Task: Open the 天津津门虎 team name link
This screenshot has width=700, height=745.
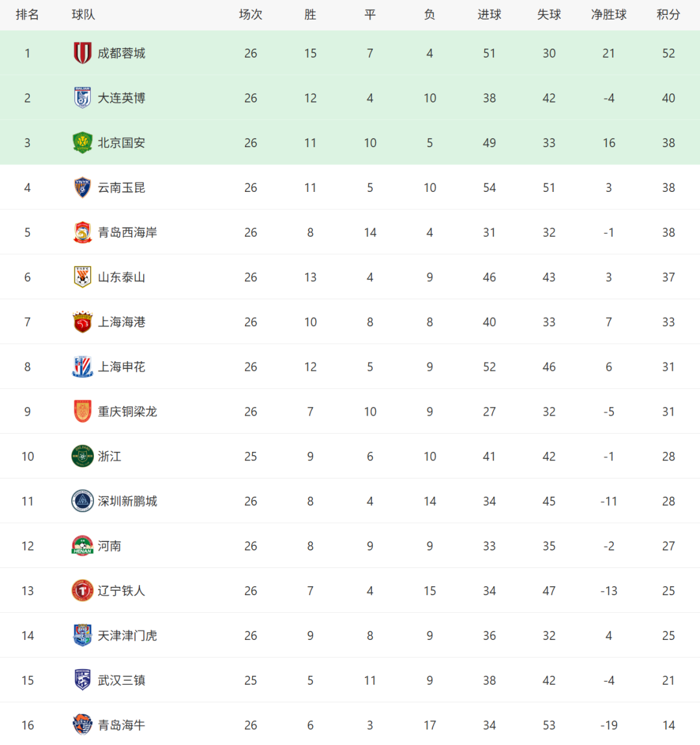Action: click(127, 635)
